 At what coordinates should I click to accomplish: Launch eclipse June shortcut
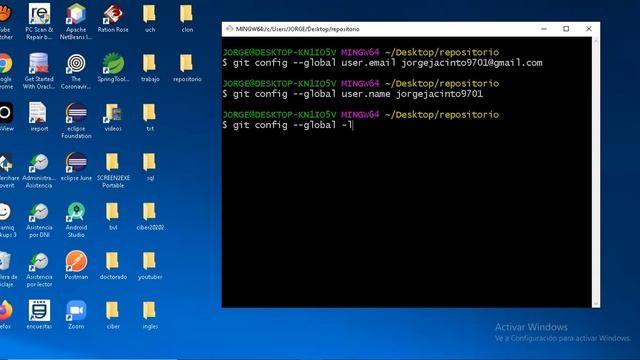tap(76, 167)
